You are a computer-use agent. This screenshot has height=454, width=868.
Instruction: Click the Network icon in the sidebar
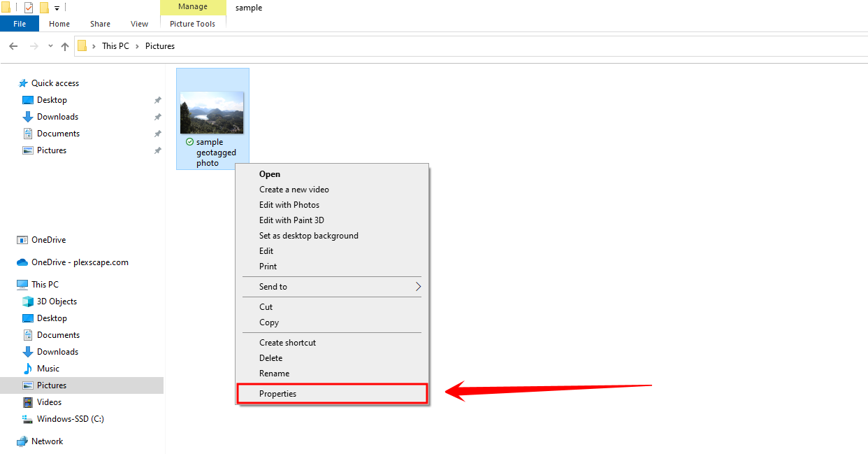(22, 441)
